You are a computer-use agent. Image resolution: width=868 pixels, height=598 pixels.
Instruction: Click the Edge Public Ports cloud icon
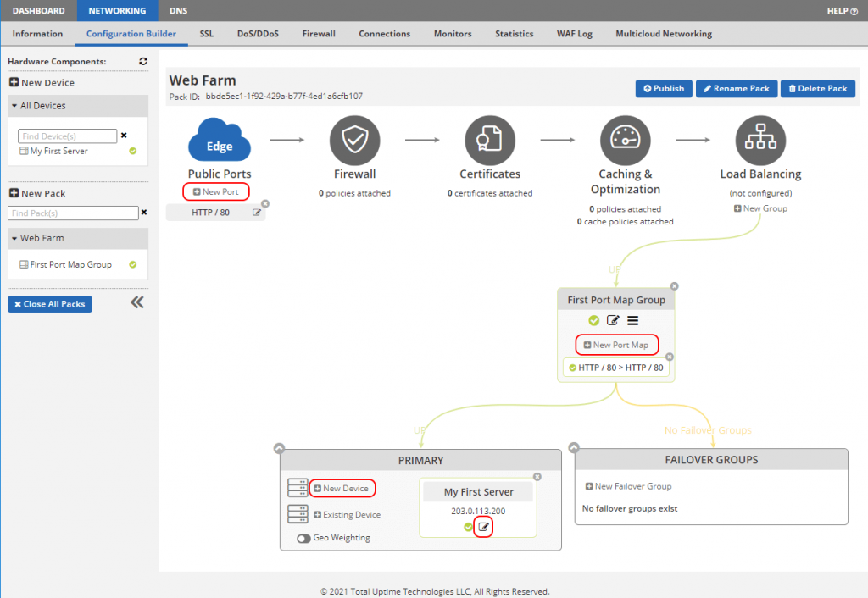(x=219, y=140)
